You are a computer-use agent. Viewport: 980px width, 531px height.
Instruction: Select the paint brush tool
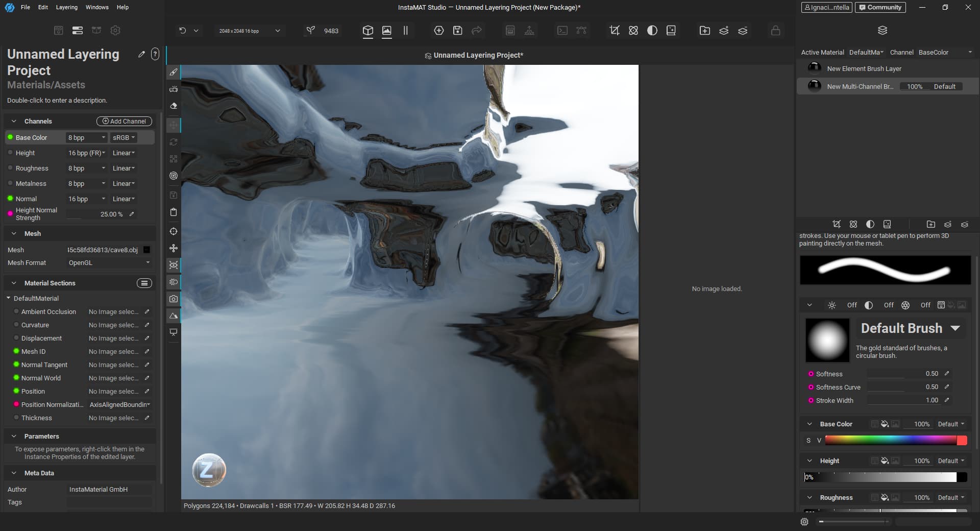click(174, 73)
